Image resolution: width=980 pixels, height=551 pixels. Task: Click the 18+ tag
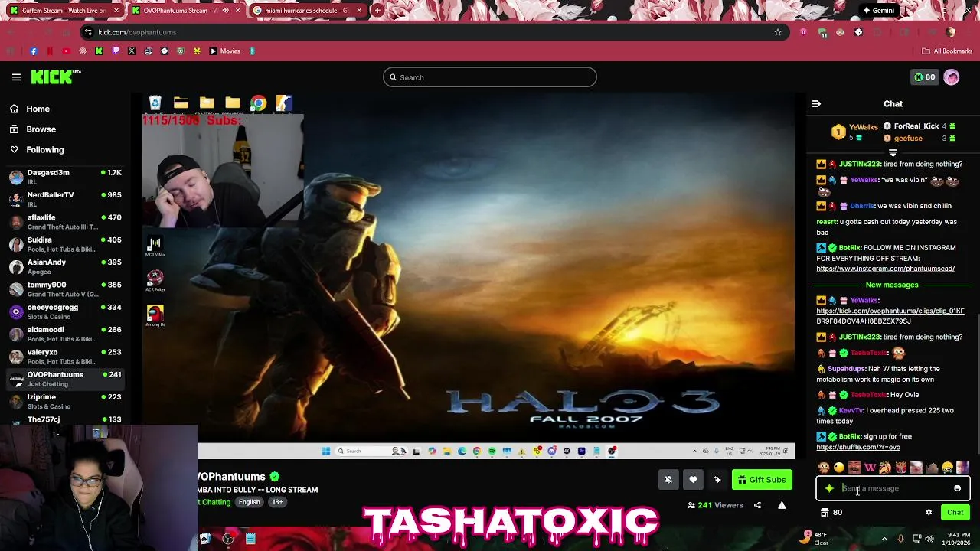tap(277, 502)
